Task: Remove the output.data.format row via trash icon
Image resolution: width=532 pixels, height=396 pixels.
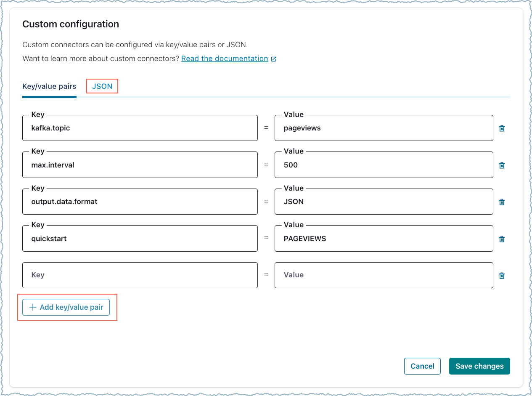Action: 501,202
